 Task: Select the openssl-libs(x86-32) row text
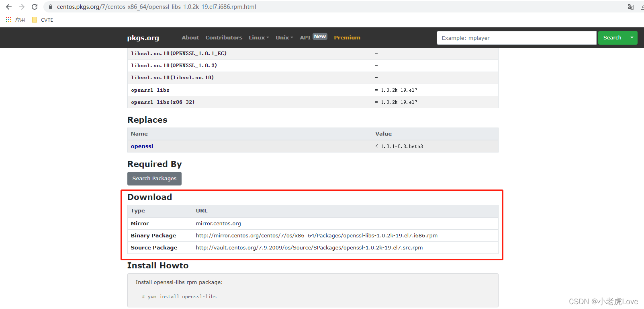[163, 102]
